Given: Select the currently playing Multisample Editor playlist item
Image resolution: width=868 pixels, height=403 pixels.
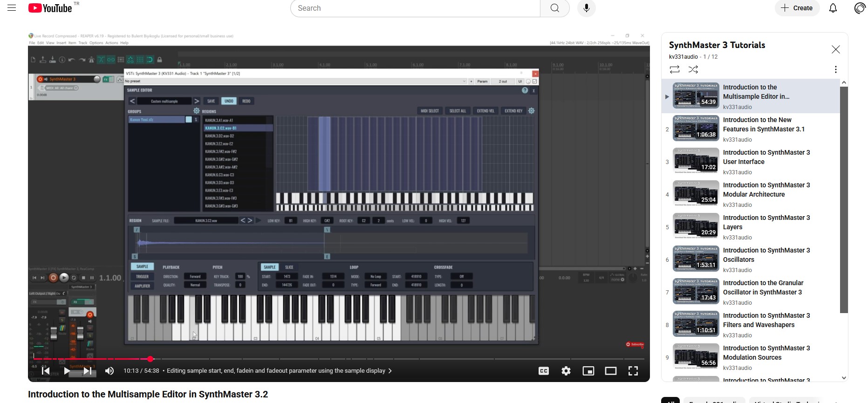Looking at the screenshot, I should (751, 96).
